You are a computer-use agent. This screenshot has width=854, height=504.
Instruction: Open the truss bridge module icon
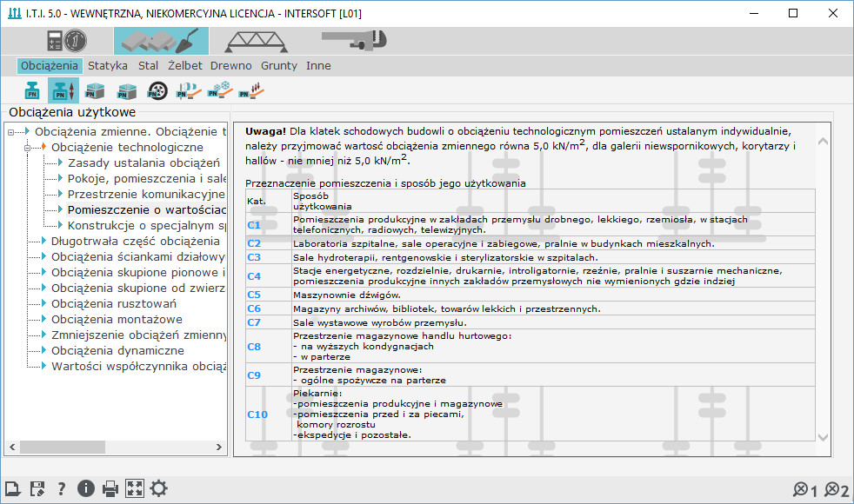(256, 42)
